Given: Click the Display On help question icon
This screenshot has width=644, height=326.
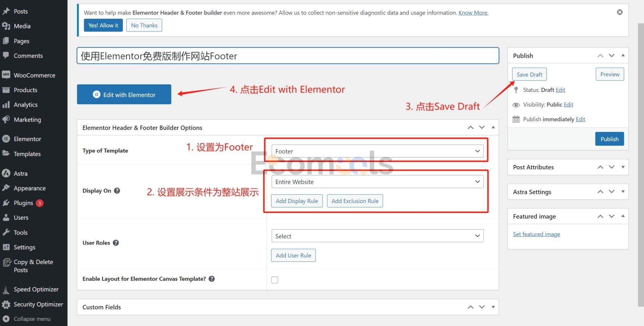Looking at the screenshot, I should [117, 191].
